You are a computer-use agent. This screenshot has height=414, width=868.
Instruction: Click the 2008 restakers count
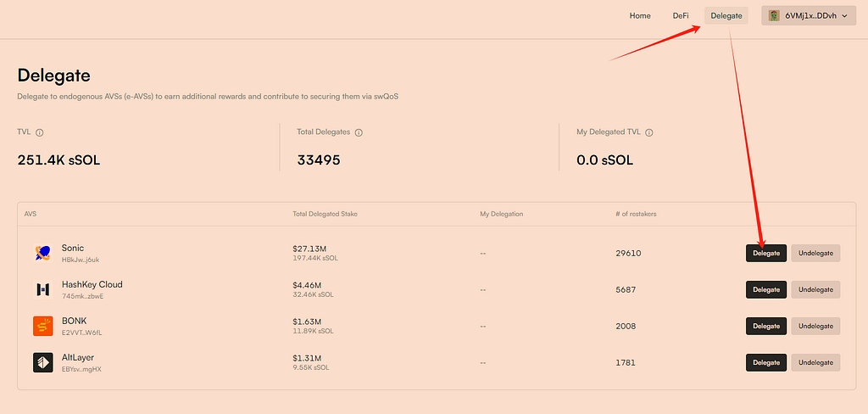pyautogui.click(x=626, y=326)
